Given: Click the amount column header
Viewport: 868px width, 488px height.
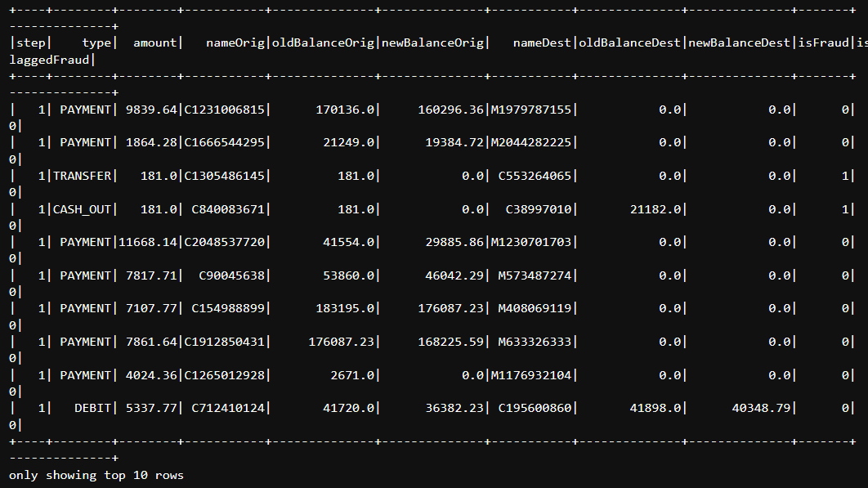Looking at the screenshot, I should [x=155, y=43].
